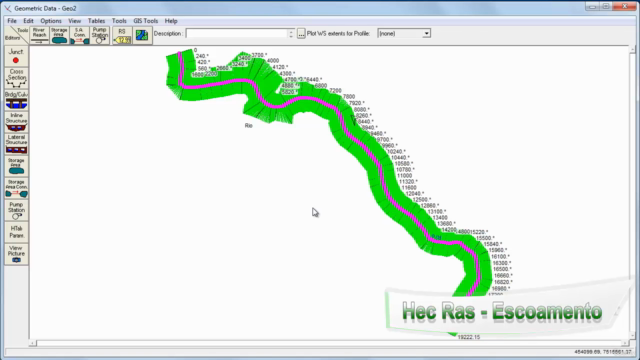Open the Help menu
The height and width of the screenshot is (360, 640).
pyautogui.click(x=171, y=21)
